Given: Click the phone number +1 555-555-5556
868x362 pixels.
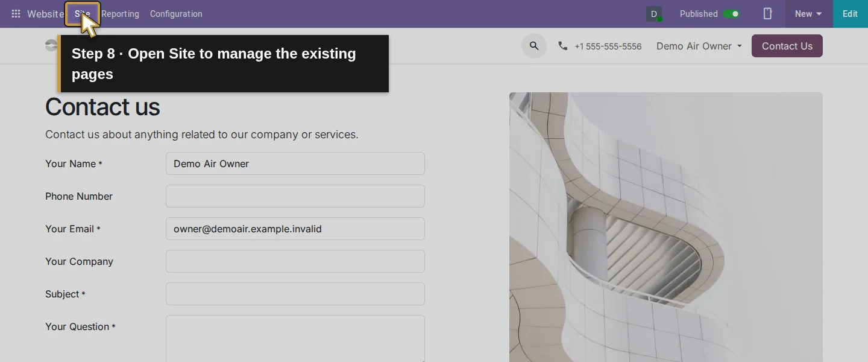Looking at the screenshot, I should [608, 46].
